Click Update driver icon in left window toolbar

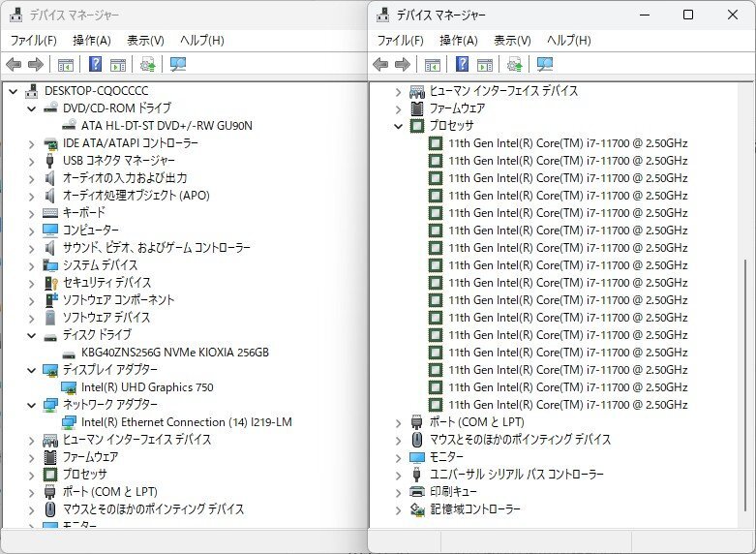[147, 64]
